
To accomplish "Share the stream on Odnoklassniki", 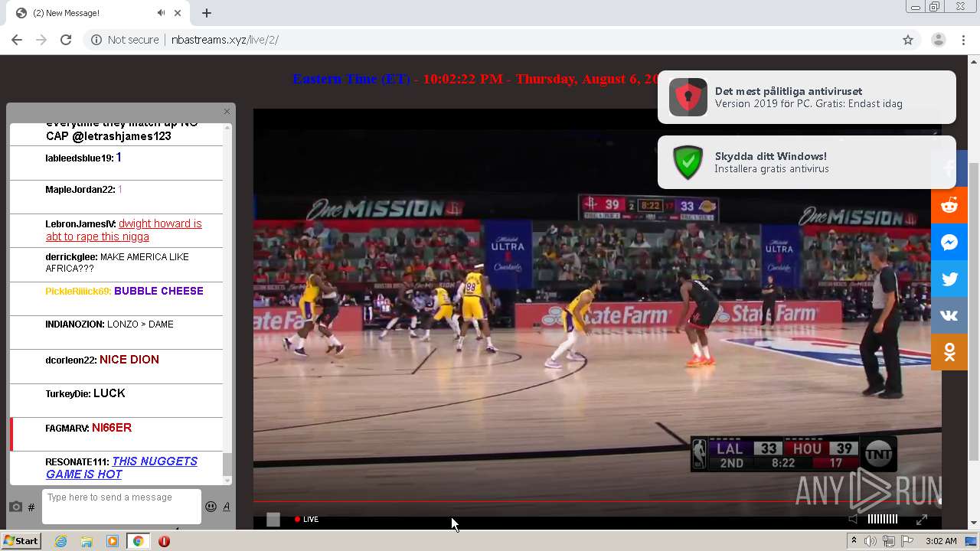I will pyautogui.click(x=949, y=352).
